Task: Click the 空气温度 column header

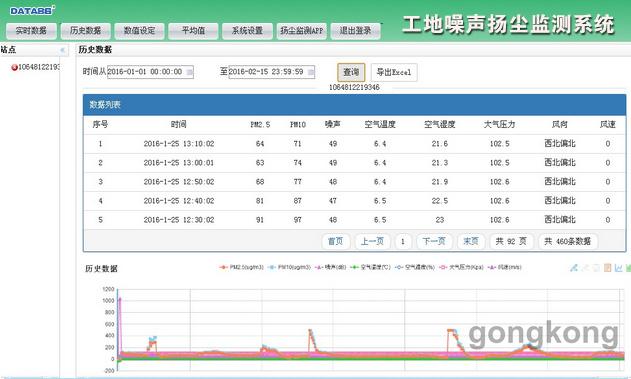Action: [x=380, y=125]
